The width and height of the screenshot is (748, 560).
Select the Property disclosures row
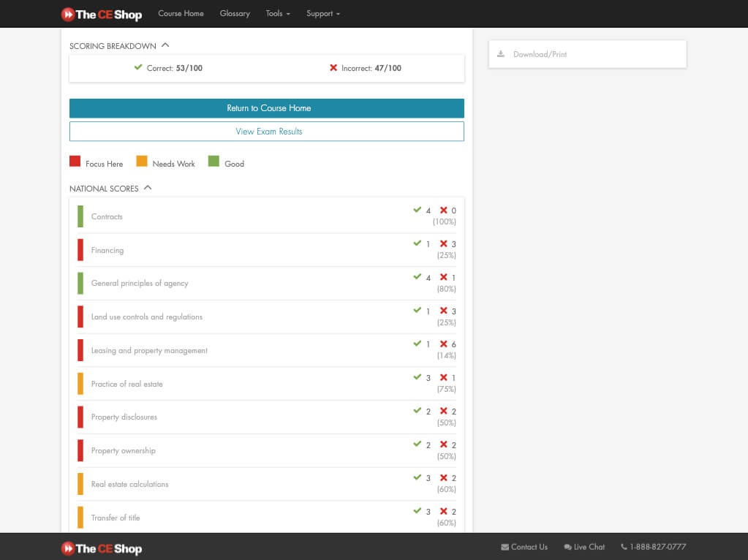pos(267,417)
